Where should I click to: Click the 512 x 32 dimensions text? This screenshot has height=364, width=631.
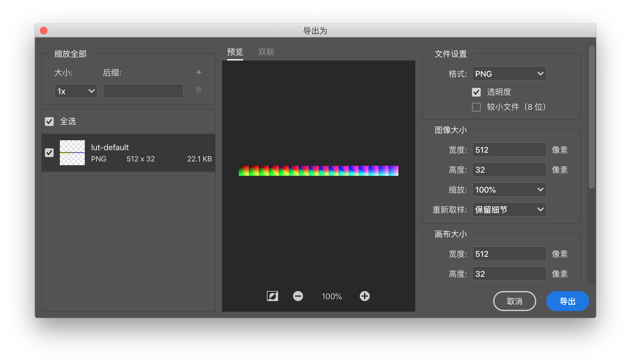click(141, 159)
